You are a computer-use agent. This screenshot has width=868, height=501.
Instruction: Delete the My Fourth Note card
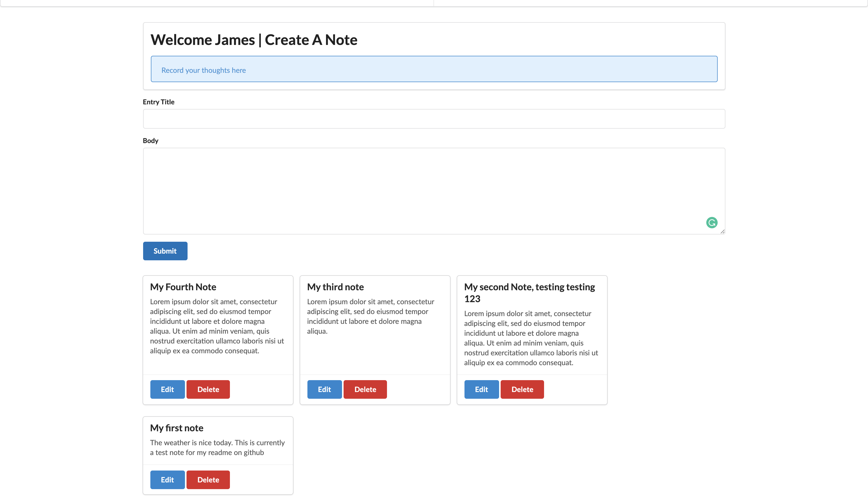[x=208, y=389]
